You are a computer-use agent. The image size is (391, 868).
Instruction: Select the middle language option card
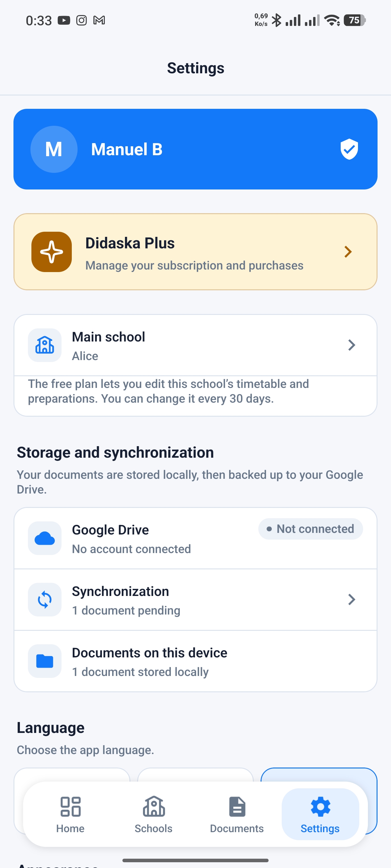click(195, 774)
